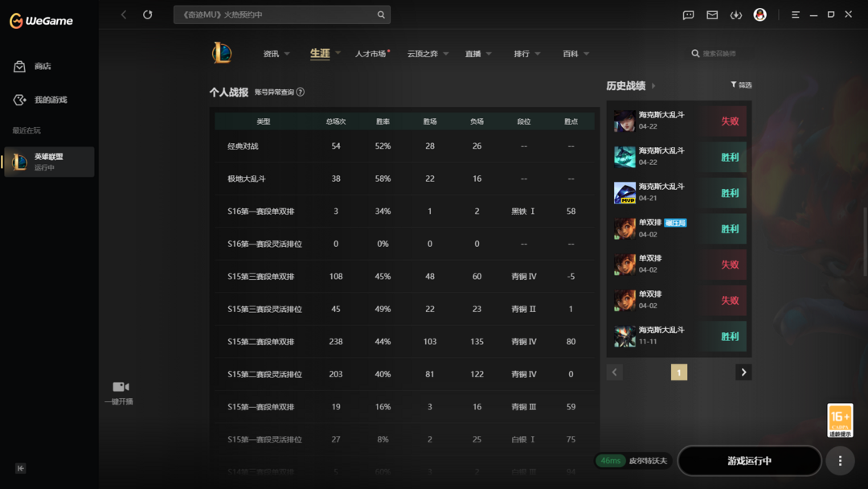The height and width of the screenshot is (489, 868).
Task: Select page 1 of match history
Action: [x=678, y=372]
